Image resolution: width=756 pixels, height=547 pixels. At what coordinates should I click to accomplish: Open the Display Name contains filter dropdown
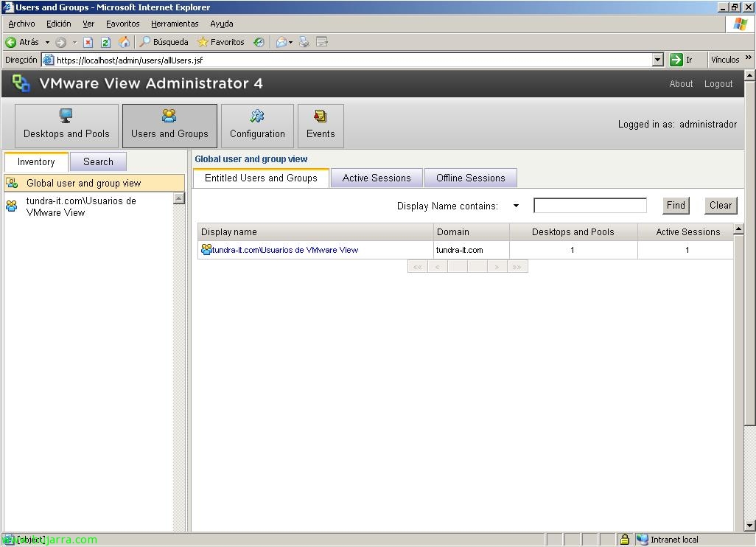pyautogui.click(x=516, y=206)
